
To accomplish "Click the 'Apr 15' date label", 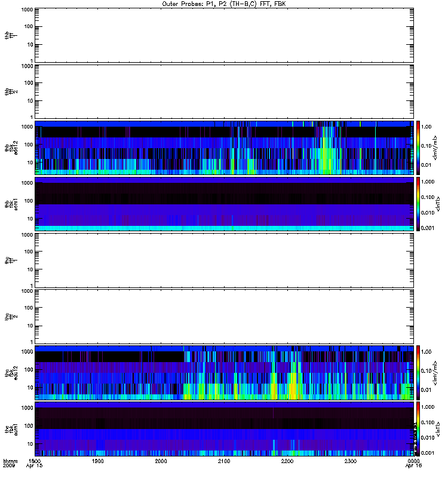I will click(x=35, y=465).
